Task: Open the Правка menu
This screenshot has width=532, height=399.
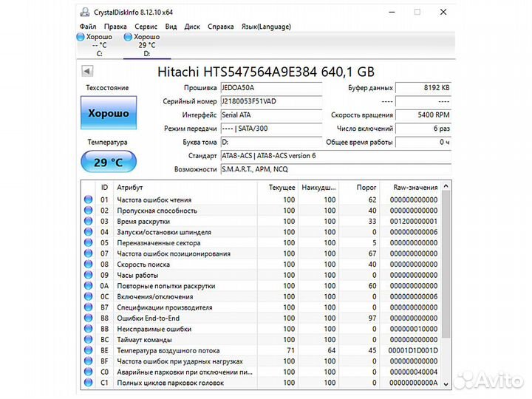Action: (115, 27)
